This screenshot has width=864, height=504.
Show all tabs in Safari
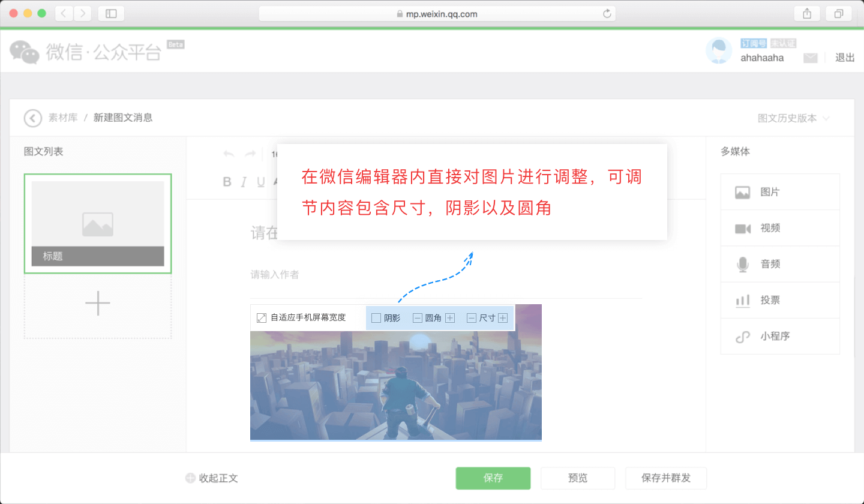tap(839, 13)
